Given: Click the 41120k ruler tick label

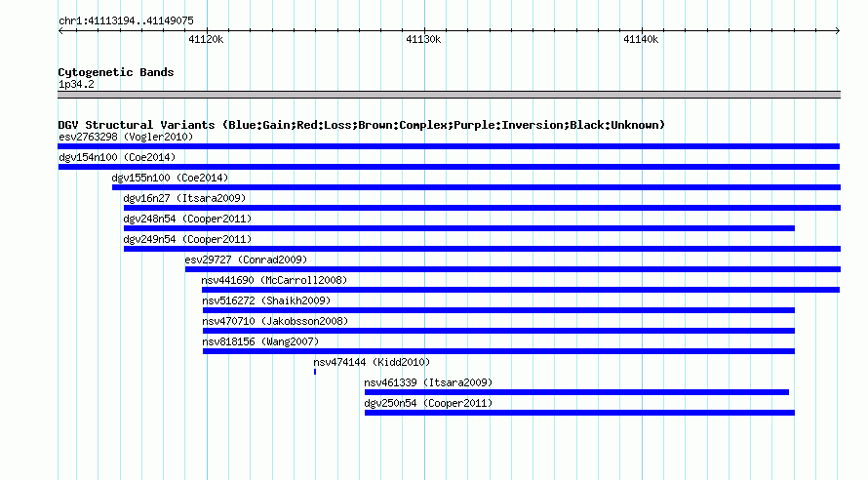Looking at the screenshot, I should (x=206, y=39).
